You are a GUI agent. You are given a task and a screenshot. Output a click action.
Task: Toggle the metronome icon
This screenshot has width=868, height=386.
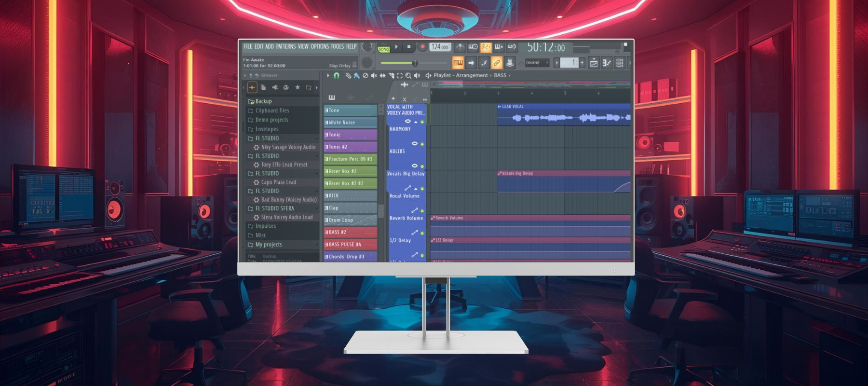click(460, 47)
